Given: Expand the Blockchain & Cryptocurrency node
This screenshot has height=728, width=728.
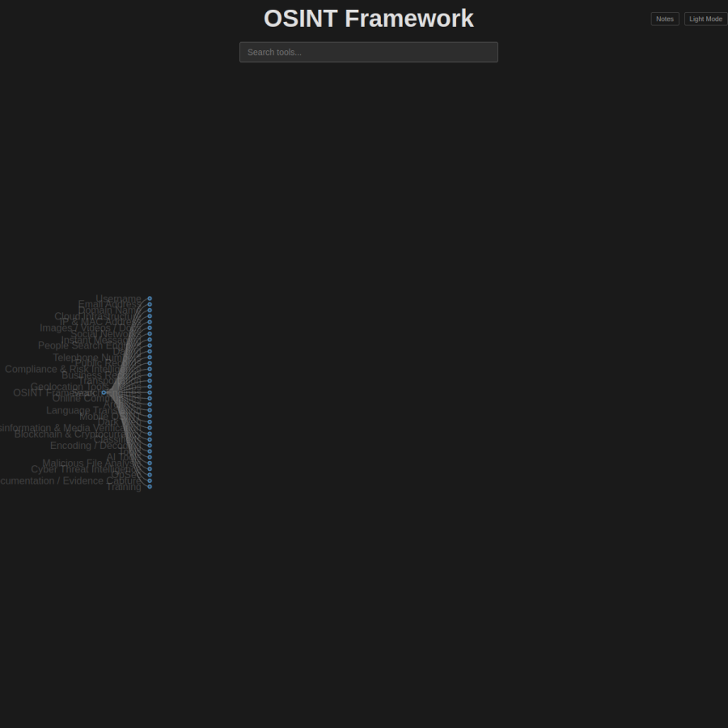Looking at the screenshot, I should coord(150,434).
